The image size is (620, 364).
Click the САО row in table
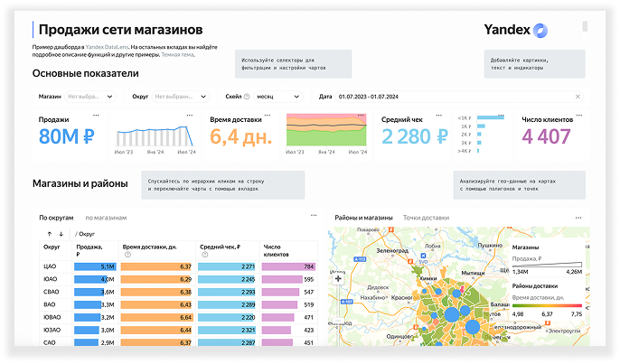click(178, 342)
